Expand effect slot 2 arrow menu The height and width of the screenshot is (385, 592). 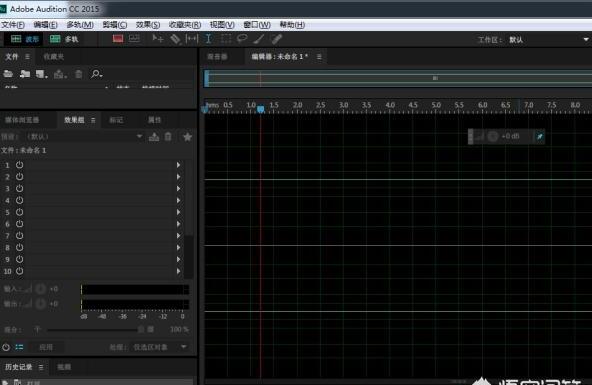(178, 177)
